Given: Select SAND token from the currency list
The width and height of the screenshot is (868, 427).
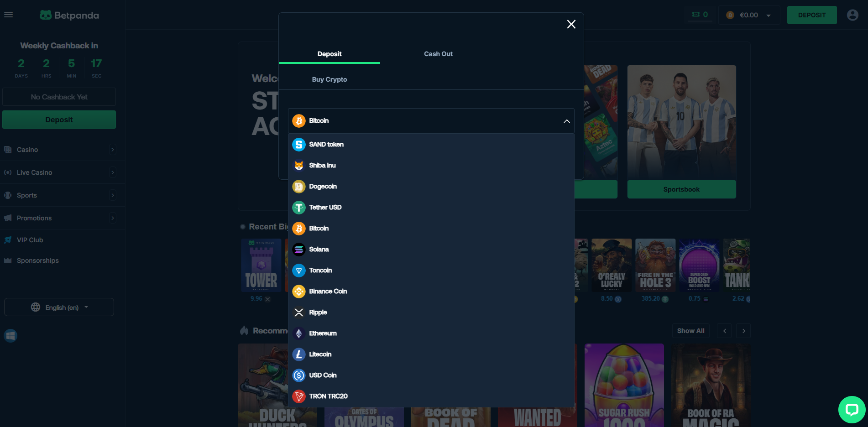Looking at the screenshot, I should click(x=431, y=145).
